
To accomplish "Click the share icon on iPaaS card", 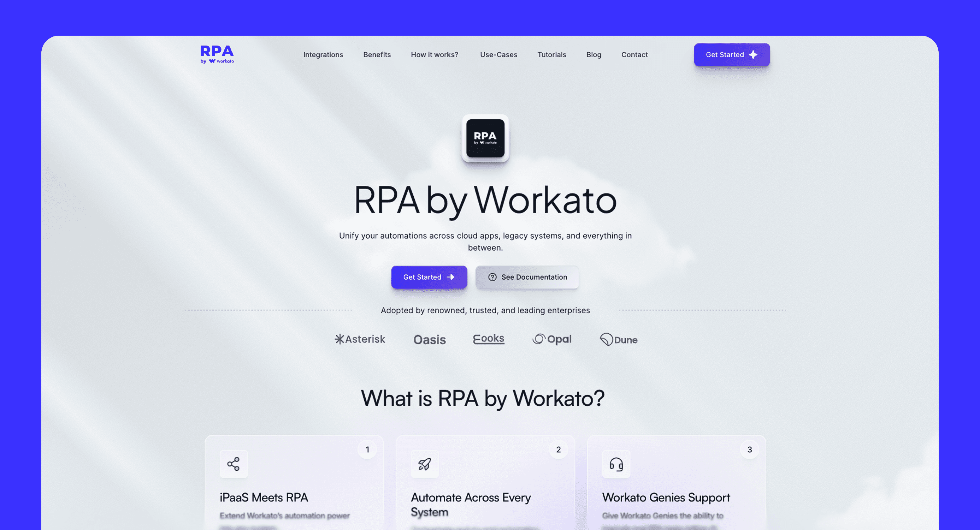I will pos(233,464).
